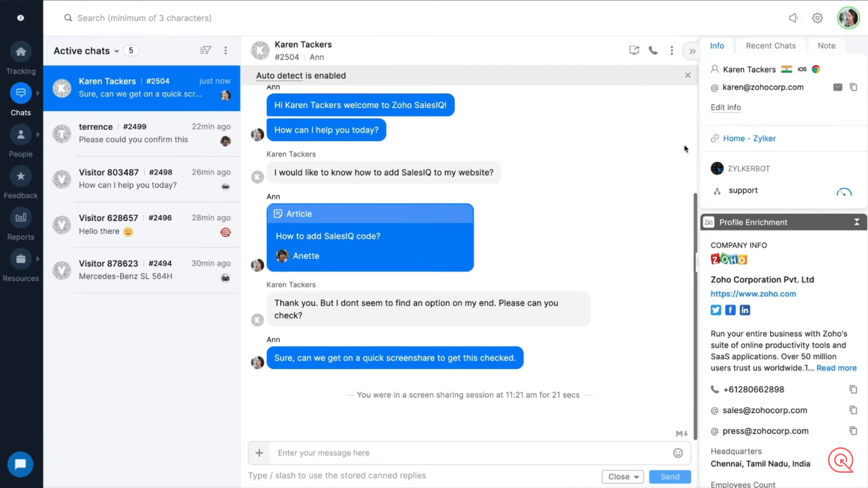Open the Resources briefcase icon
Image resolution: width=868 pixels, height=488 pixels.
click(x=20, y=259)
